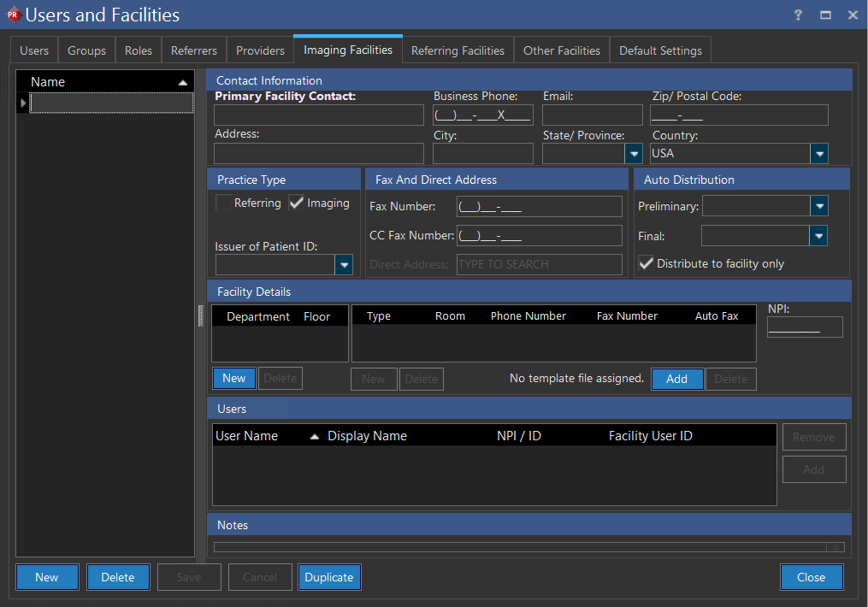Expand the Final auto distribution dropdown
The width and height of the screenshot is (868, 607).
pyautogui.click(x=818, y=236)
